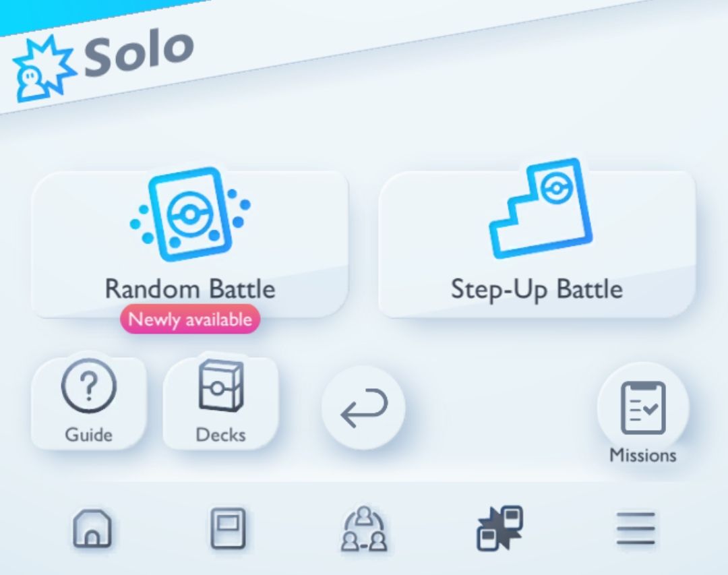This screenshot has width=728, height=575.
Task: Click the Decks text label
Action: point(220,435)
